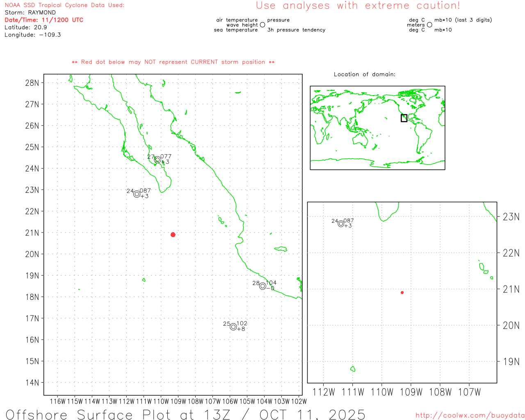
Task: Click the '109W' longitude label on main map
Action: [x=178, y=401]
